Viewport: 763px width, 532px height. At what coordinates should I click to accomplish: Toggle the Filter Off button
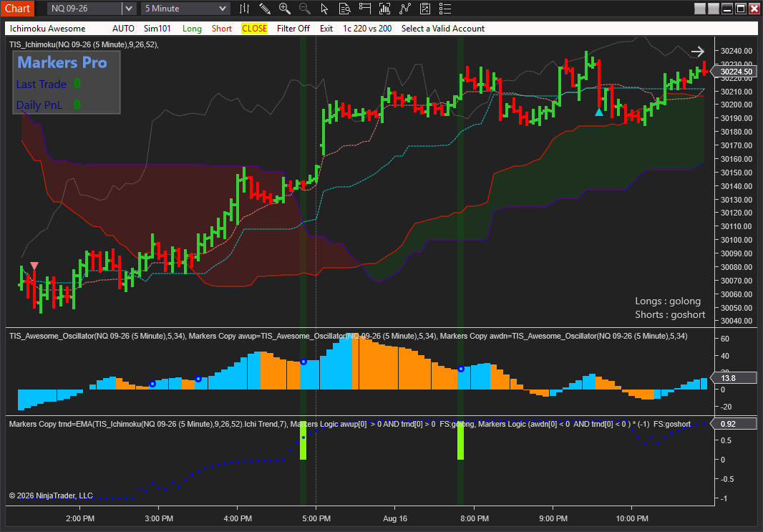(293, 28)
